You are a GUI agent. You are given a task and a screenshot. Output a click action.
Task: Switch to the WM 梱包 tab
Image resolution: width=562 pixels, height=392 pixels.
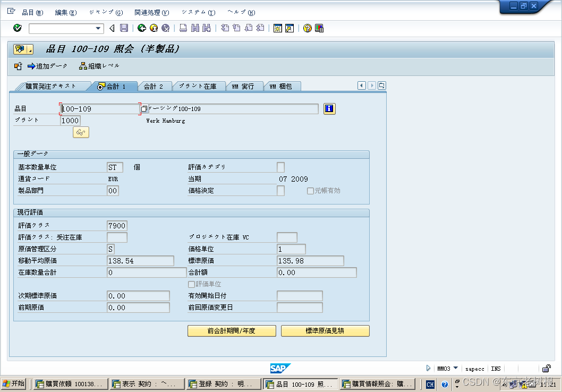point(280,87)
